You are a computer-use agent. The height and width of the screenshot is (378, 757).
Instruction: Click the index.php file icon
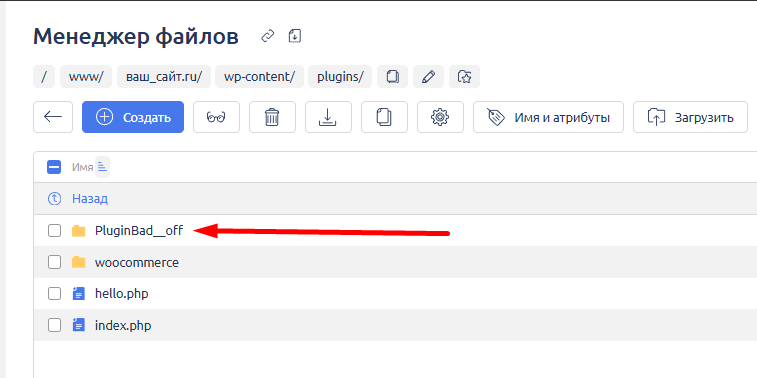(78, 325)
